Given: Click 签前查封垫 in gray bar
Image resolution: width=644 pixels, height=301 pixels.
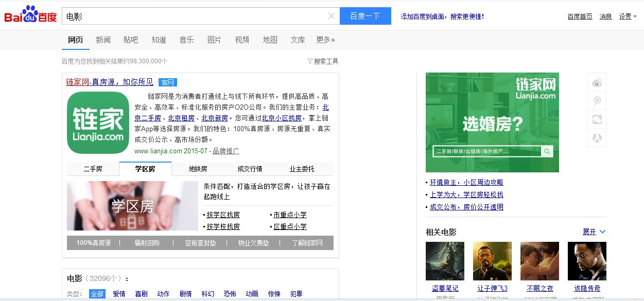Looking at the screenshot, I should (200, 243).
